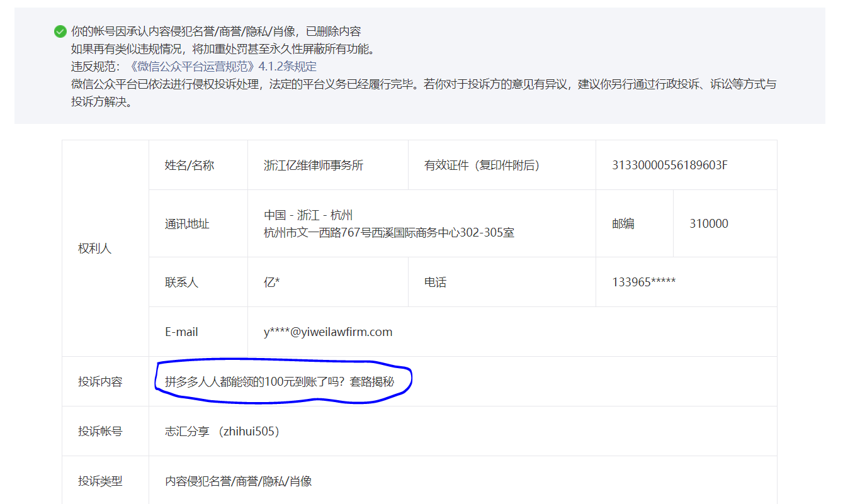The height and width of the screenshot is (504, 843).
Task: Click the 通讯地址 label cell
Action: (187, 224)
